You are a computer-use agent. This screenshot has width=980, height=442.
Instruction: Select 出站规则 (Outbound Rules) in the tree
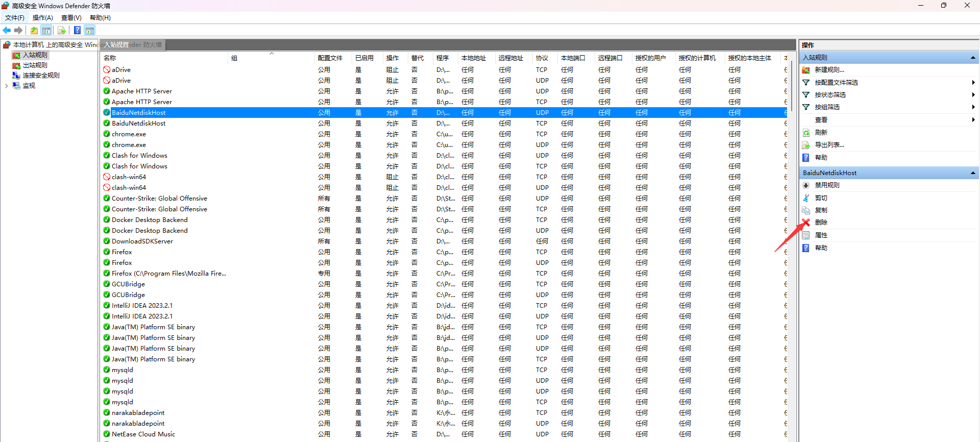coord(35,65)
